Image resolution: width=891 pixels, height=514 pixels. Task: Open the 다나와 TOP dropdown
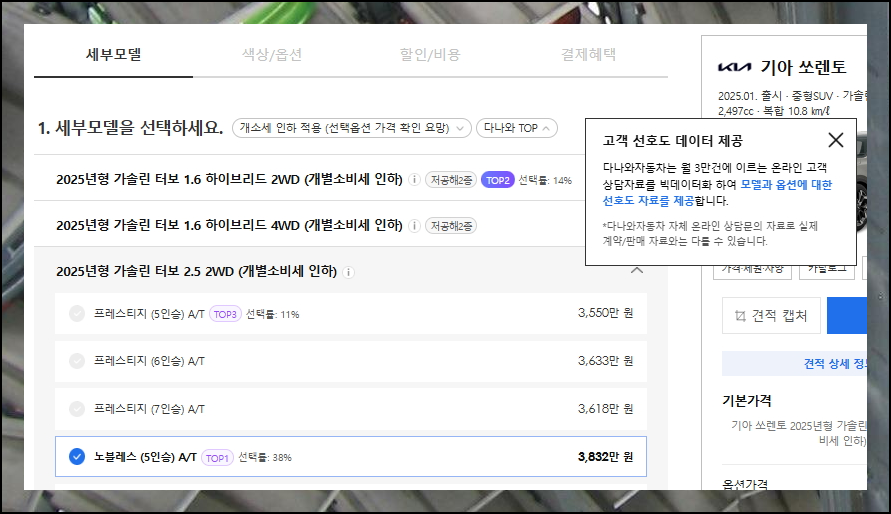pyautogui.click(x=517, y=128)
